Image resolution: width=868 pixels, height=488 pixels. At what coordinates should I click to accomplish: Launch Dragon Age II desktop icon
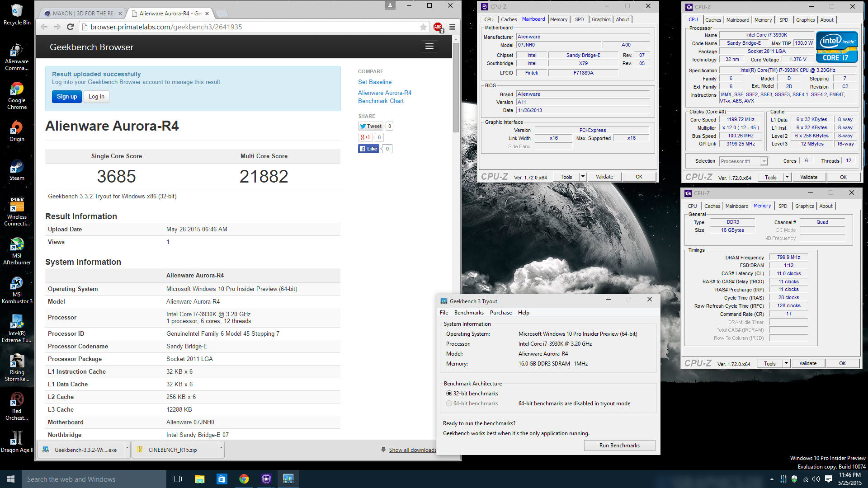point(17,442)
